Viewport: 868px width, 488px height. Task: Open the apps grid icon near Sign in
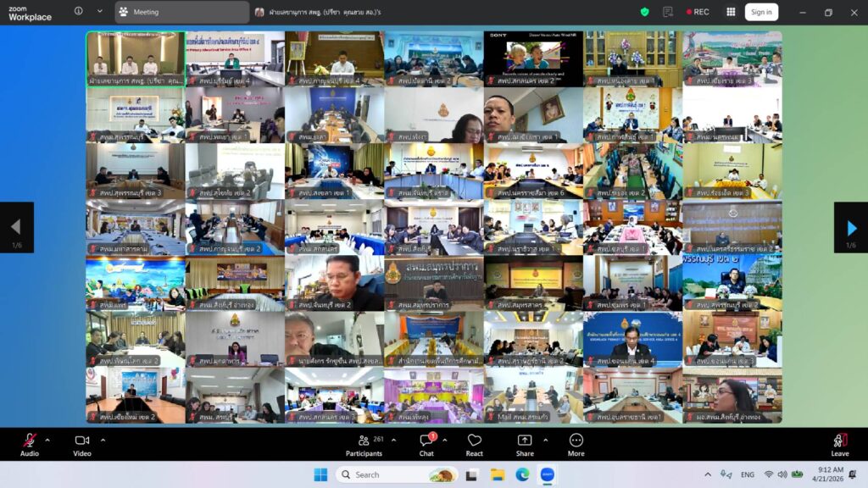click(730, 12)
